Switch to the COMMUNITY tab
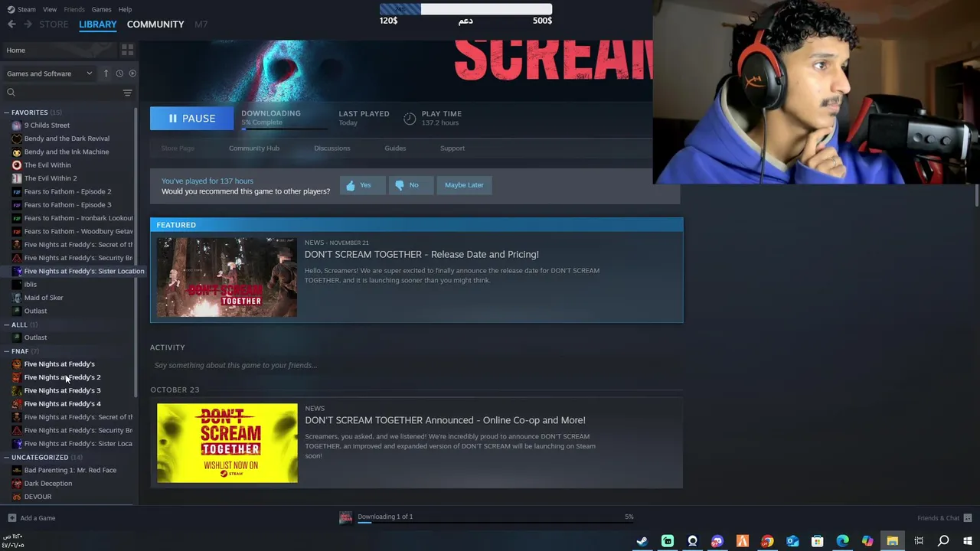The width and height of the screenshot is (980, 551). 155,24
